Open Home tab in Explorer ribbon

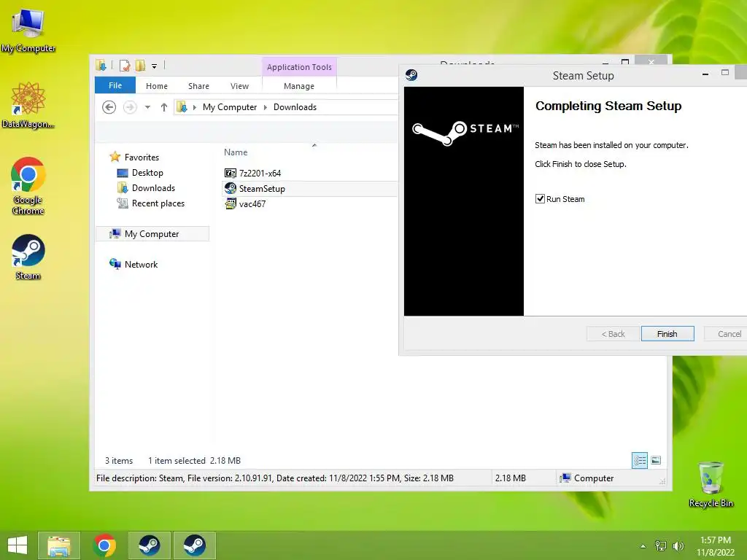157,86
